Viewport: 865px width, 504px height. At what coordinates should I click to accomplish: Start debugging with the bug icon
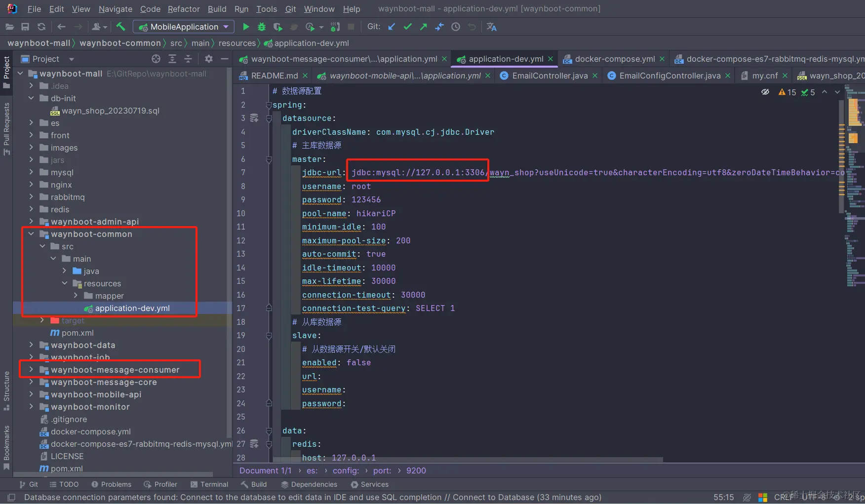(262, 27)
